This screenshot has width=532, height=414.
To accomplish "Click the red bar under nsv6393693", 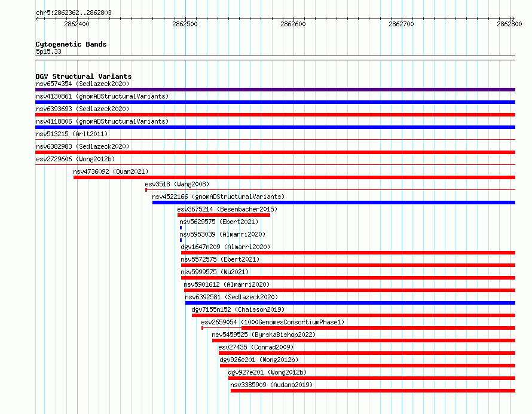I will pyautogui.click(x=275, y=115).
